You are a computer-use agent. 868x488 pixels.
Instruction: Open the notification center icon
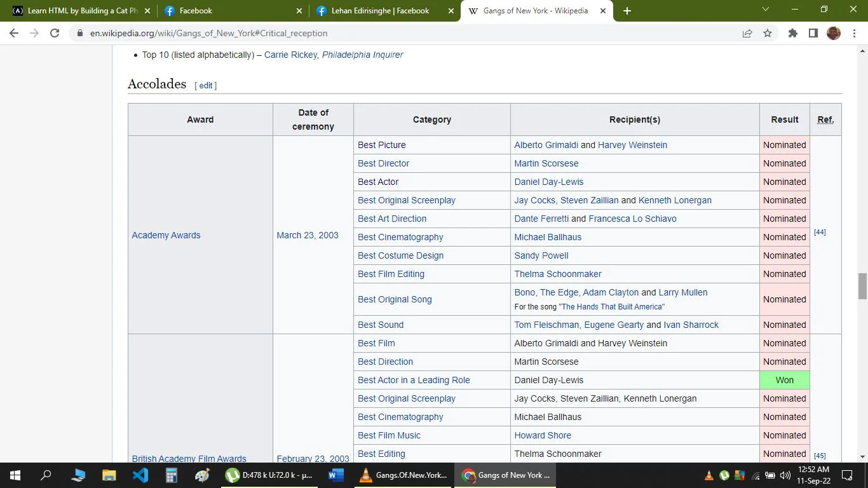click(x=847, y=475)
